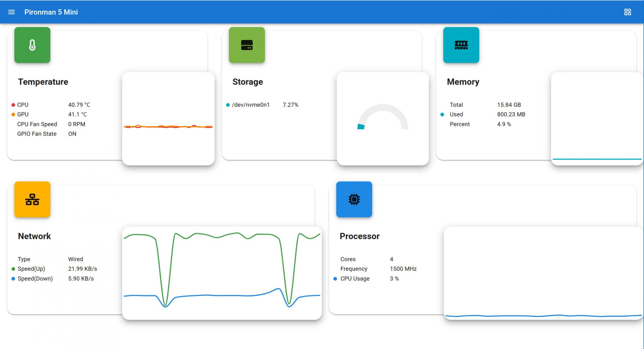Toggle the GPU temperature legend dot
This screenshot has width=644, height=349.
point(13,115)
